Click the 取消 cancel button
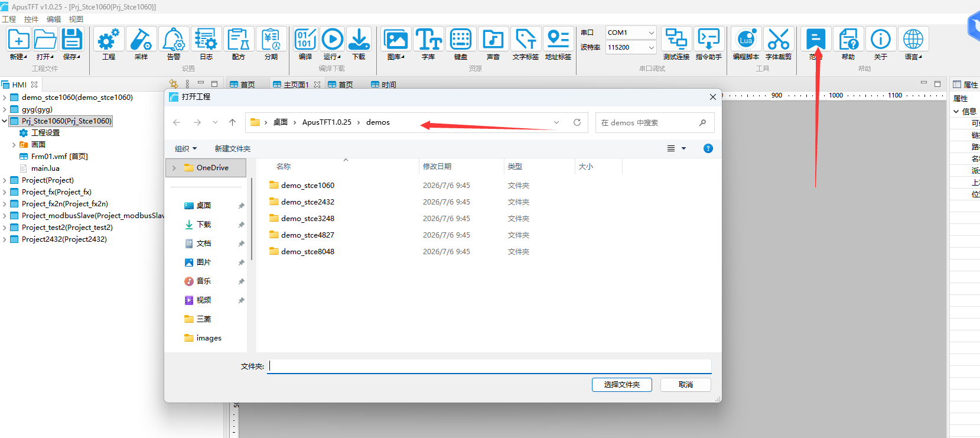Viewport: 980px width, 438px height. coord(686,385)
